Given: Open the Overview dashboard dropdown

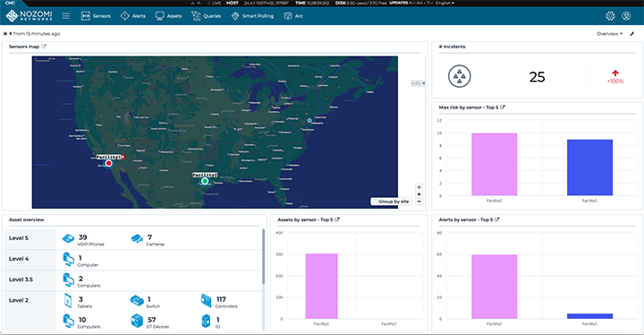Looking at the screenshot, I should click(x=609, y=34).
